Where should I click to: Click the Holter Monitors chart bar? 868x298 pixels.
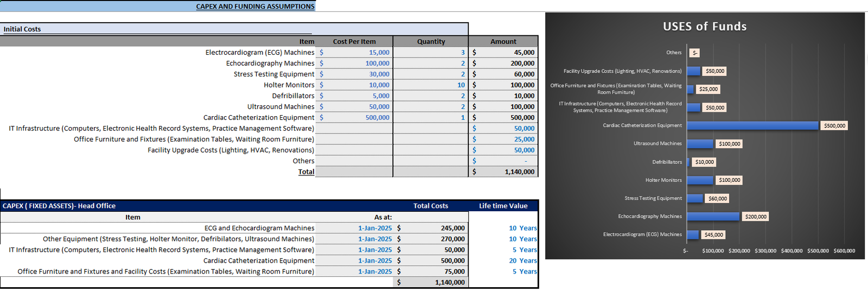pyautogui.click(x=700, y=180)
